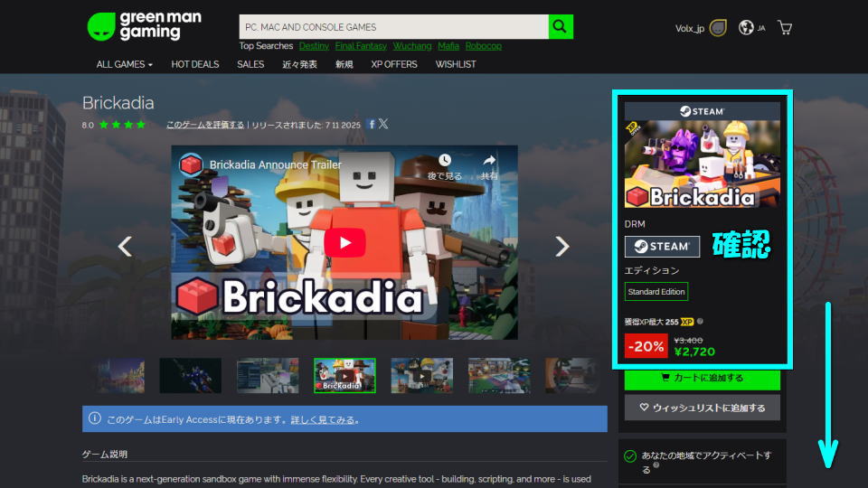Click the user avatar badge next to Volx_jp
Viewport: 868px width, 488px height.
click(718, 28)
